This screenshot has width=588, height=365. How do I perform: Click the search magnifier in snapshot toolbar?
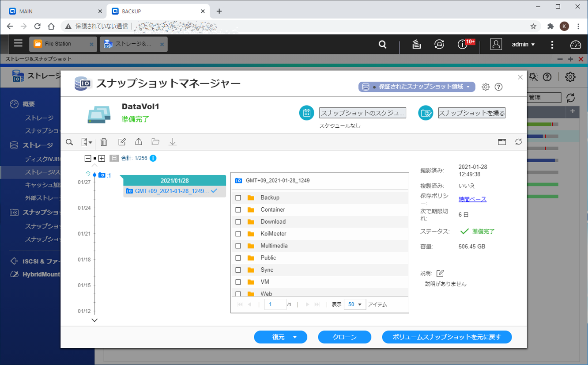pos(69,142)
